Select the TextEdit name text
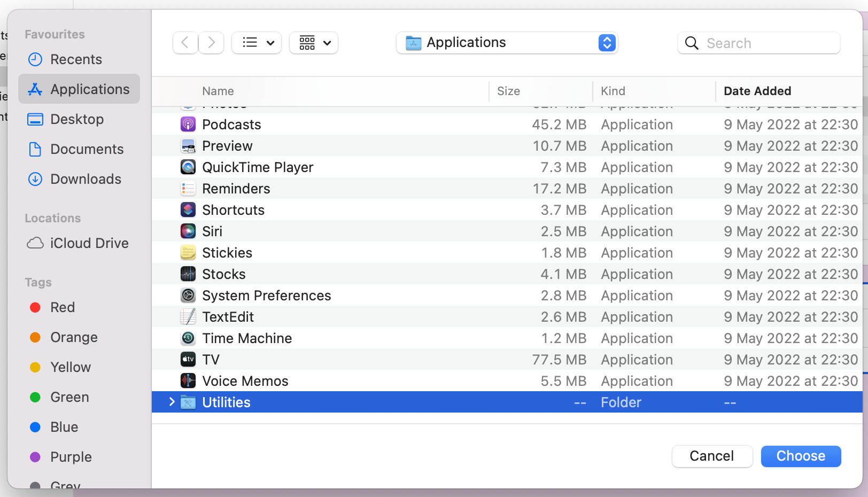Screen dimensions: 868x497 228,317
